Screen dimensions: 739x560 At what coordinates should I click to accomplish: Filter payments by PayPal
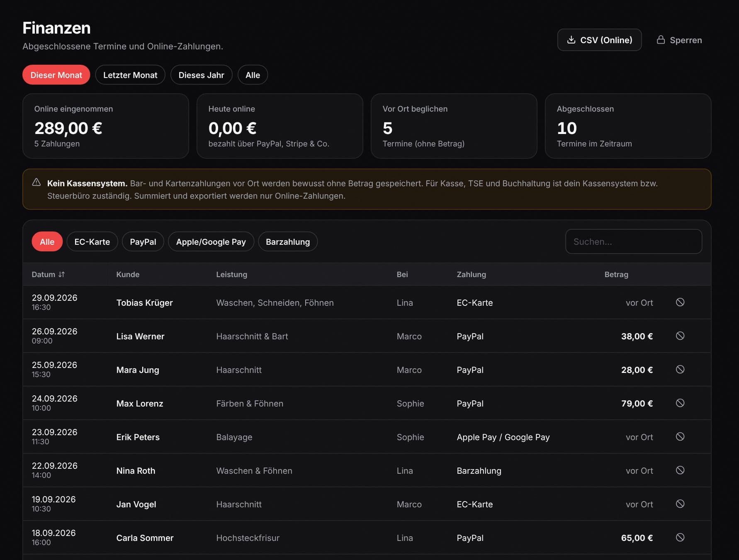click(x=143, y=241)
